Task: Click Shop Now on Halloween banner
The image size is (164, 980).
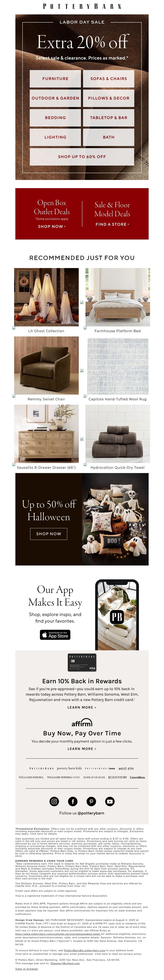Action: pyautogui.click(x=49, y=534)
